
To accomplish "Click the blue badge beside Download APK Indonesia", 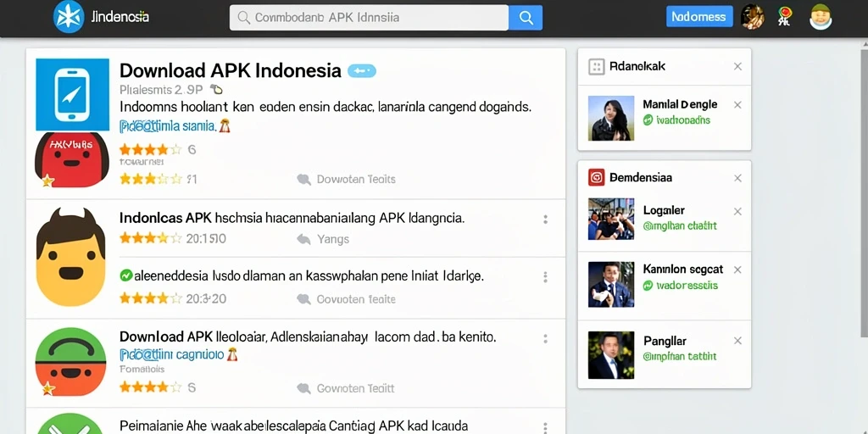I will click(x=361, y=70).
